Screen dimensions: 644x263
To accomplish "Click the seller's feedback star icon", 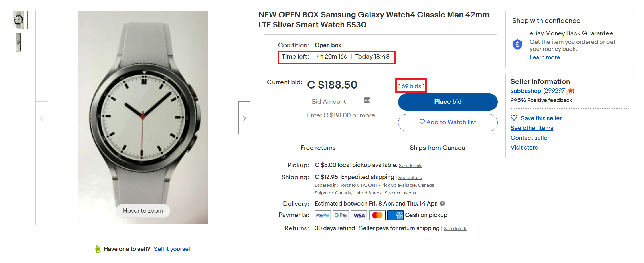I will [x=570, y=91].
